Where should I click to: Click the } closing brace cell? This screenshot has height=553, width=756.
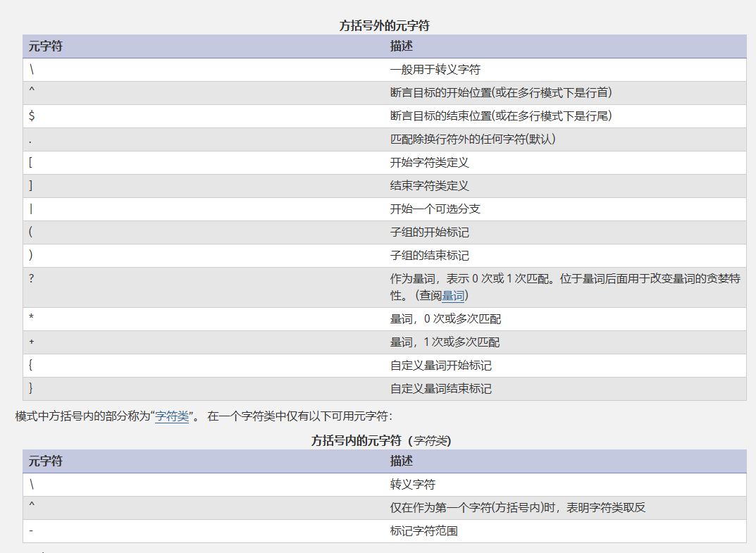pyautogui.click(x=31, y=389)
